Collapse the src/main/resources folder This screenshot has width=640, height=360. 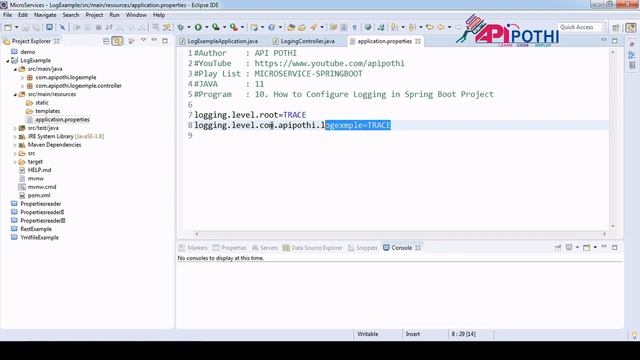(15, 94)
